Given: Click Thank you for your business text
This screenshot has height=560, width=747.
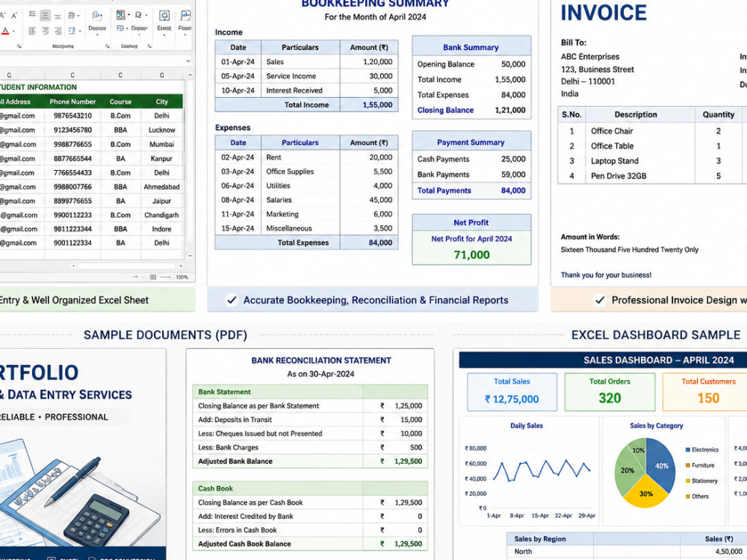Looking at the screenshot, I should tap(606, 275).
